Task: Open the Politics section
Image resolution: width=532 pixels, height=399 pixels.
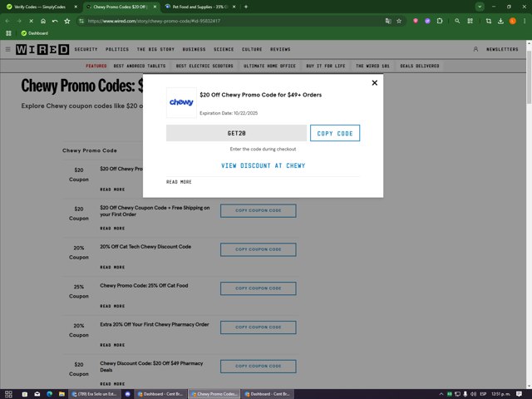Action: click(x=117, y=49)
